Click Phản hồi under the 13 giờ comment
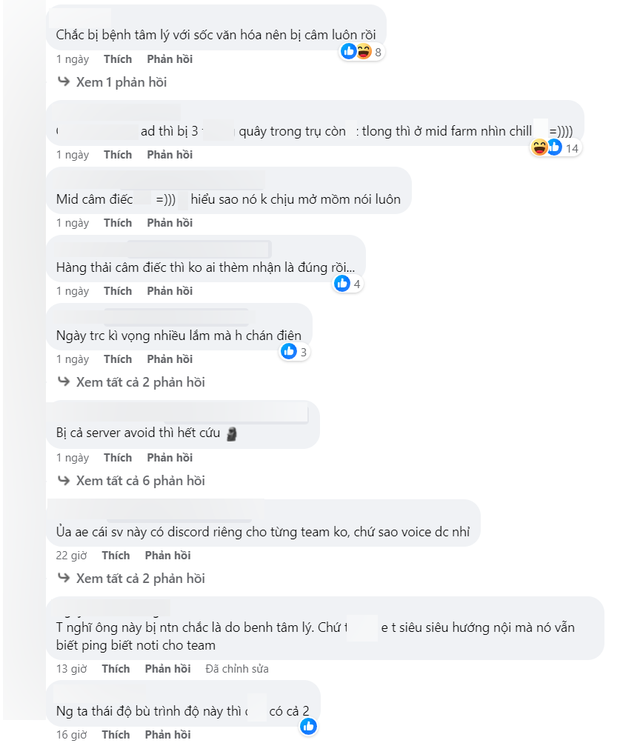640x743 pixels. [x=169, y=669]
